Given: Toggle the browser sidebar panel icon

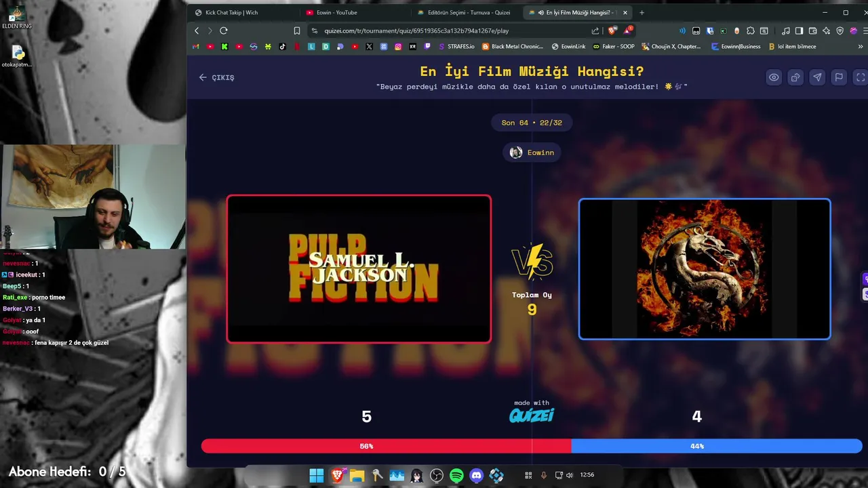Looking at the screenshot, I should pos(799,30).
